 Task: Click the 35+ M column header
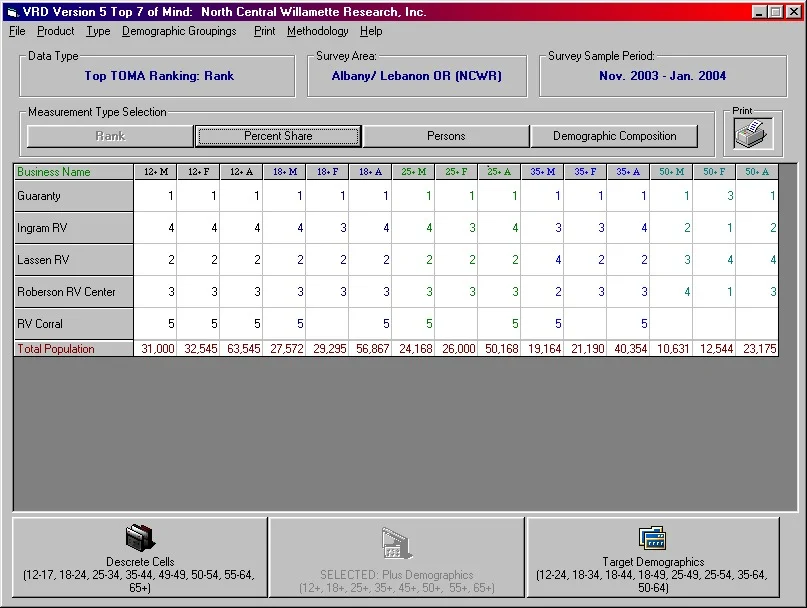click(542, 172)
